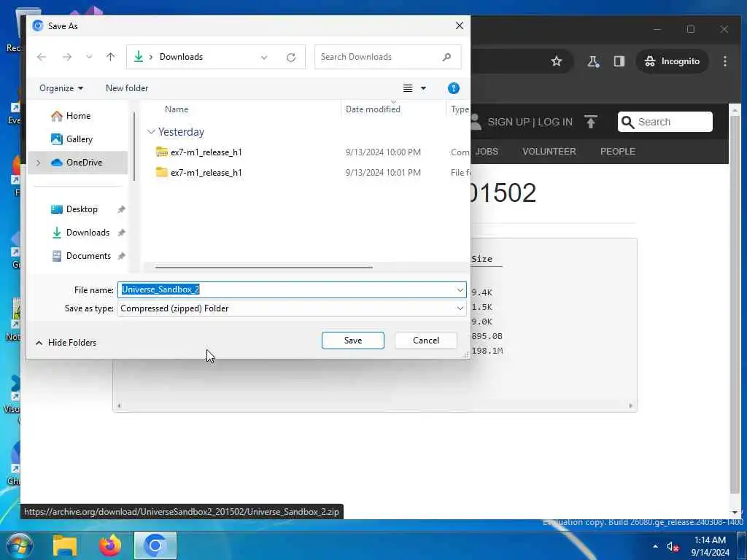This screenshot has width=747, height=560.
Task: Click the Save button
Action: [353, 341]
